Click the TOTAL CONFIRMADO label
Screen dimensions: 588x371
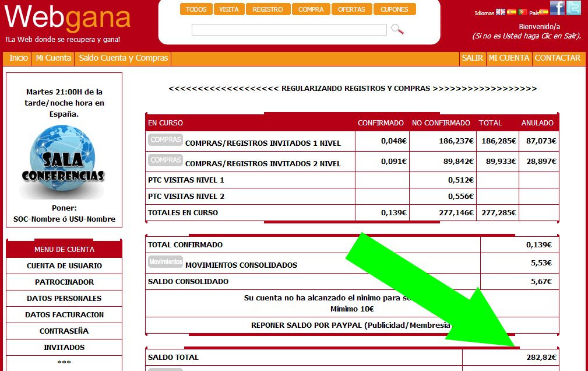pyautogui.click(x=185, y=245)
